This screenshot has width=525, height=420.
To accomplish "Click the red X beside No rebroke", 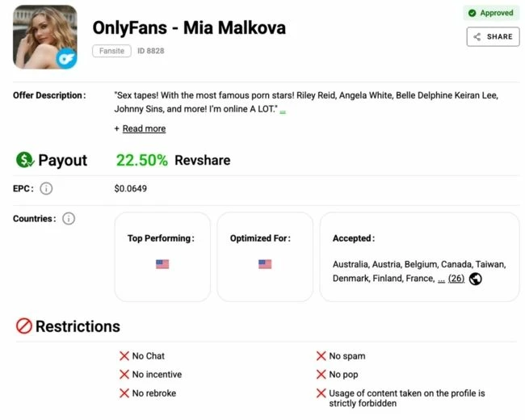I will 124,393.
